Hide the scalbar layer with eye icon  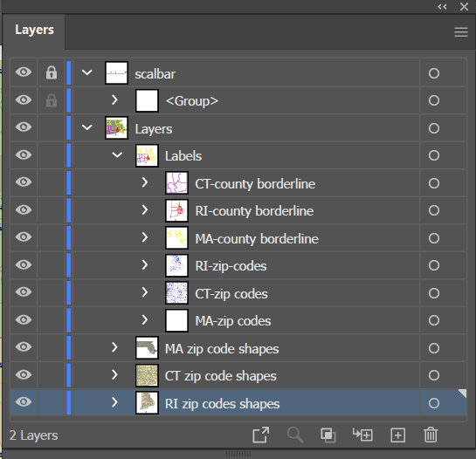(x=24, y=72)
